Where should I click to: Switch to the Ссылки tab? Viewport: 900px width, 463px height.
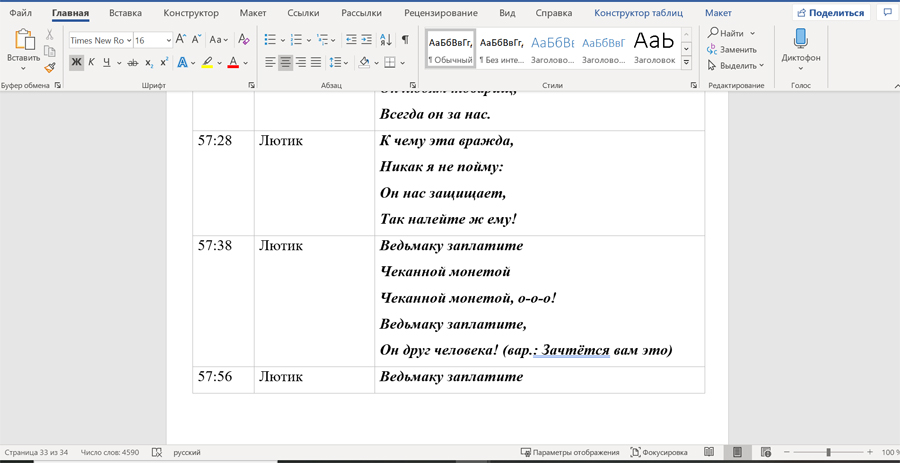tap(302, 13)
